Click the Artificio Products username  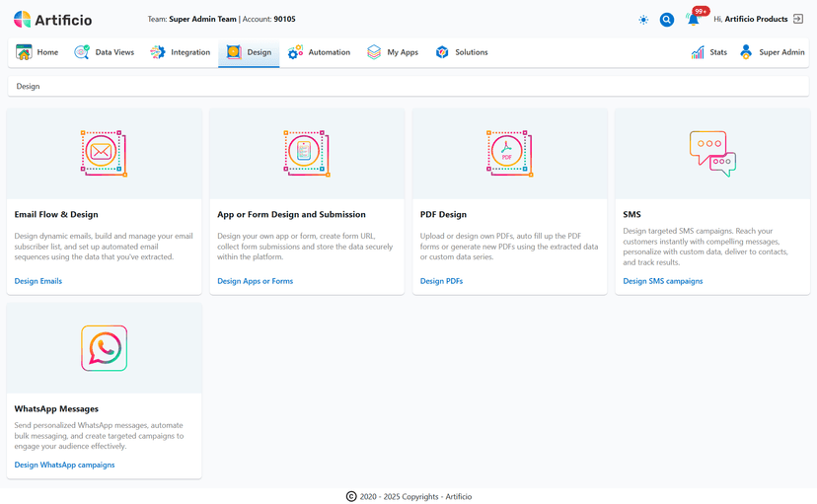pyautogui.click(x=756, y=19)
